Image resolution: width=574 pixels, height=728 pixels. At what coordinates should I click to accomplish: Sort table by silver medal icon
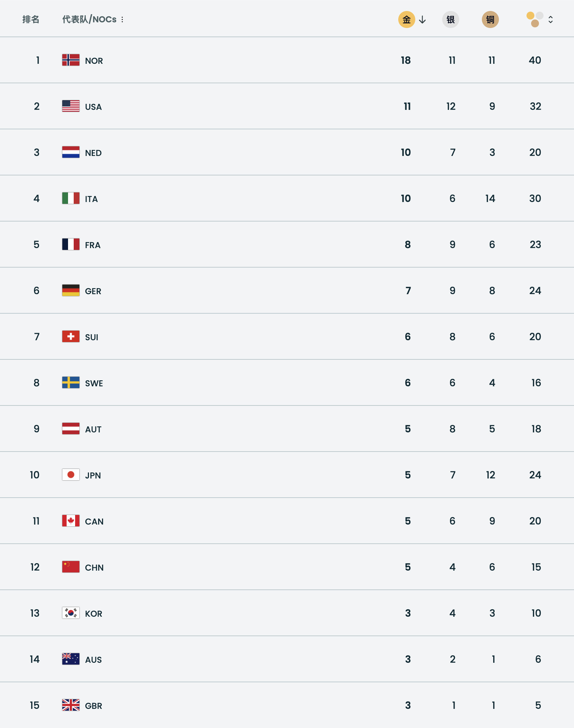pyautogui.click(x=450, y=19)
